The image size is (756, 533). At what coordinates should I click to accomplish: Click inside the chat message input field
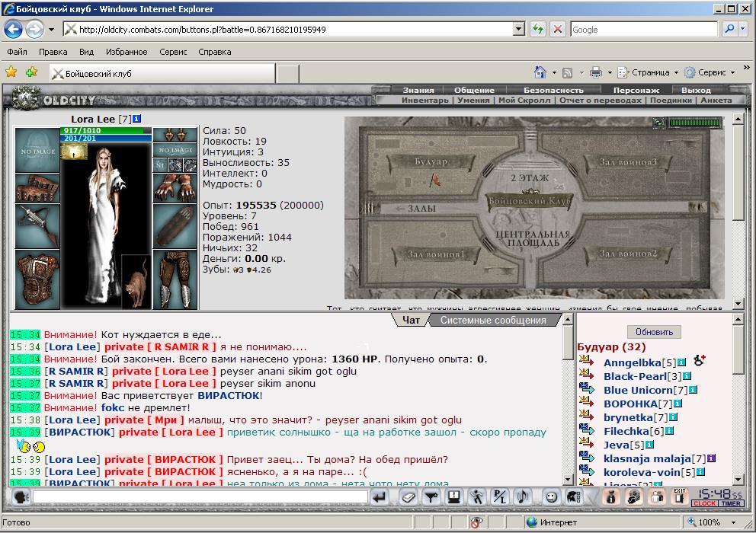(x=200, y=497)
